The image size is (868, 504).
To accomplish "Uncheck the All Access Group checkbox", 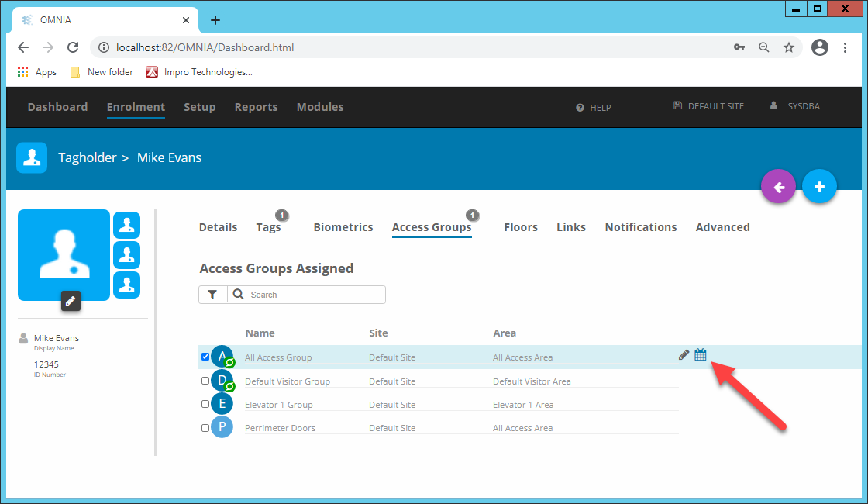I will [x=205, y=357].
